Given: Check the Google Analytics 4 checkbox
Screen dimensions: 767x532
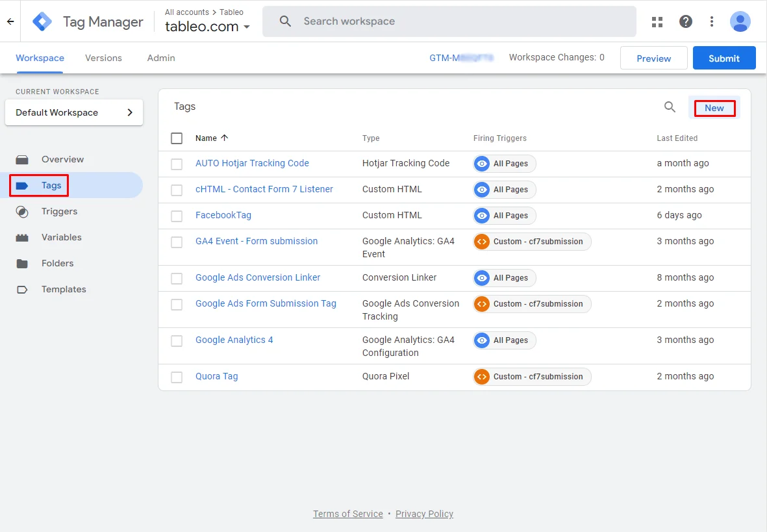Looking at the screenshot, I should (x=177, y=340).
